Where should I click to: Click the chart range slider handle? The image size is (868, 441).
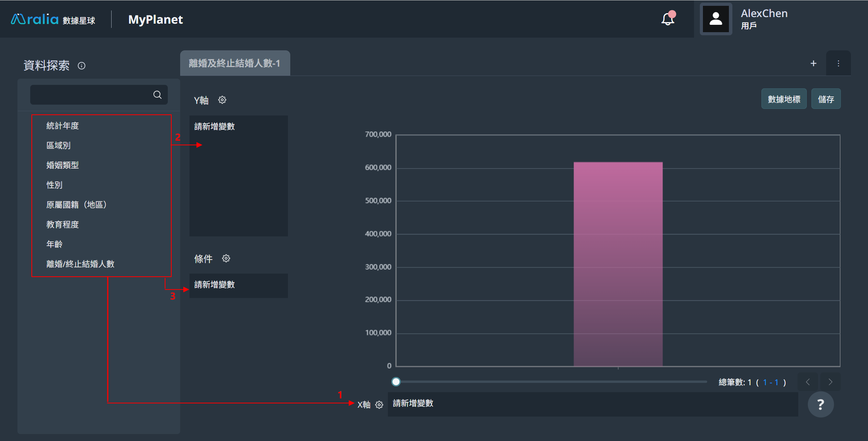click(x=396, y=382)
